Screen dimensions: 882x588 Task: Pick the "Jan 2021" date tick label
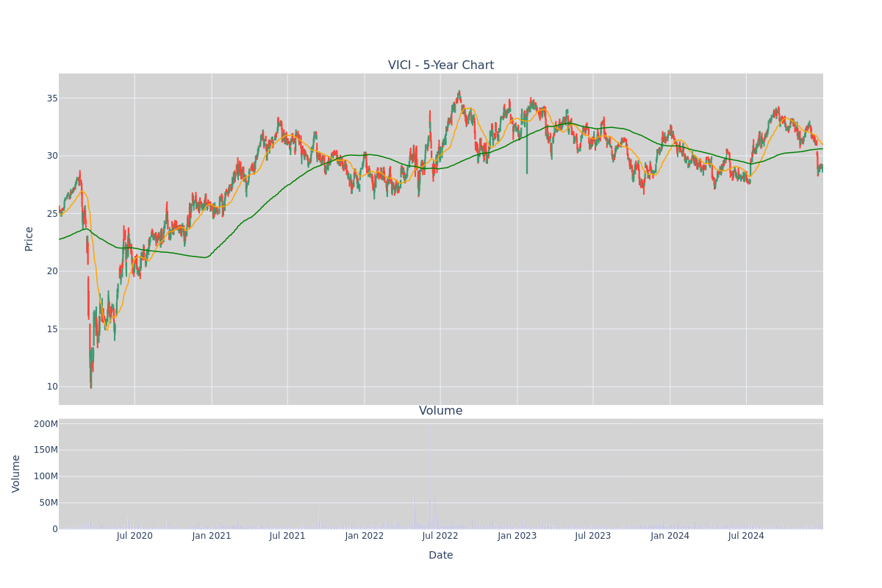click(212, 536)
